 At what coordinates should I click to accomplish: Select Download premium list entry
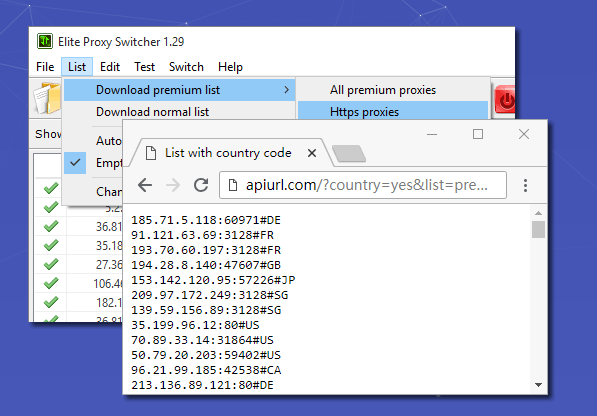[x=179, y=90]
